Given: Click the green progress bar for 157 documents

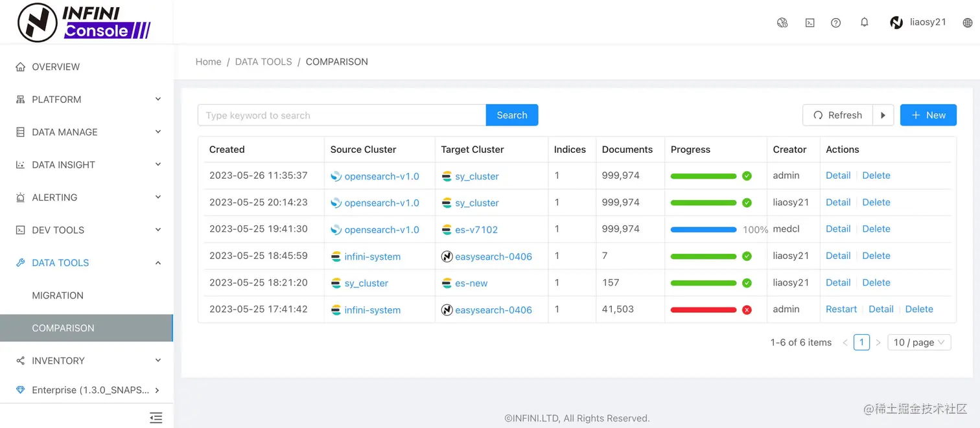Looking at the screenshot, I should click(703, 284).
